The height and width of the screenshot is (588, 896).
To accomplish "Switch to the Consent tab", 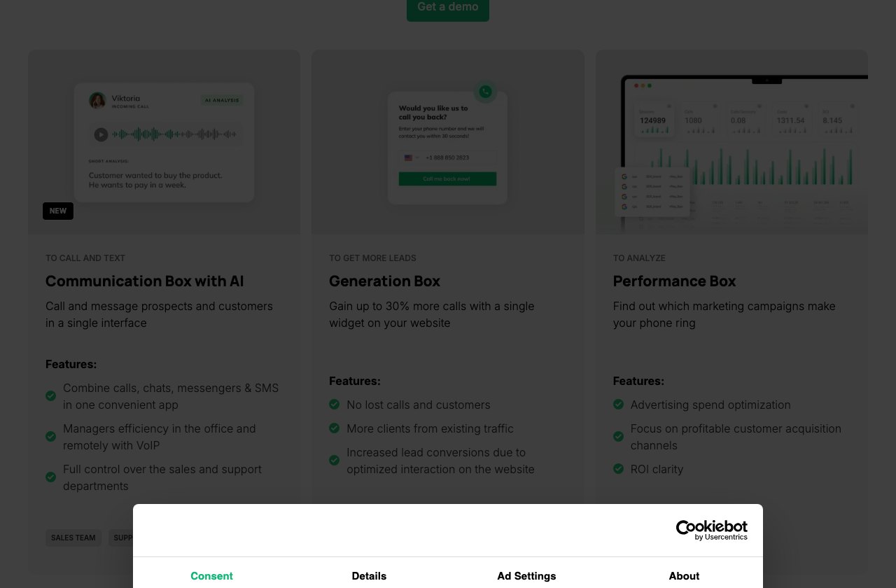I will tap(211, 576).
